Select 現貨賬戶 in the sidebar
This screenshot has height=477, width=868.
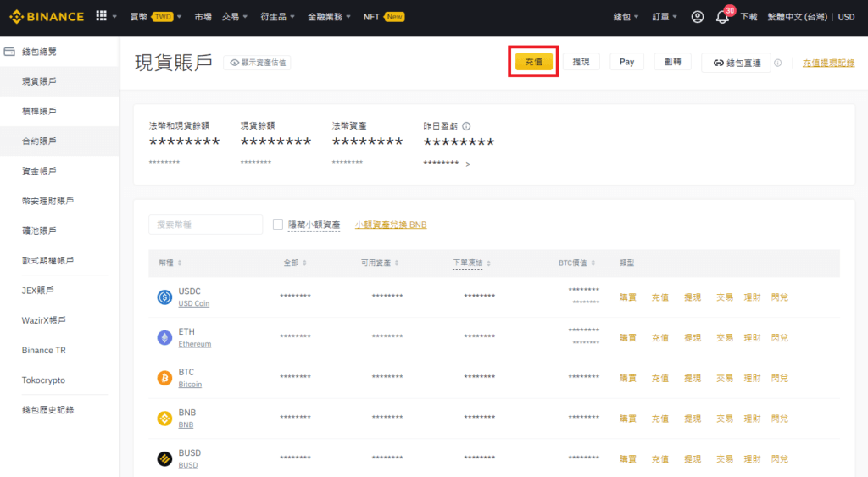coord(59,81)
